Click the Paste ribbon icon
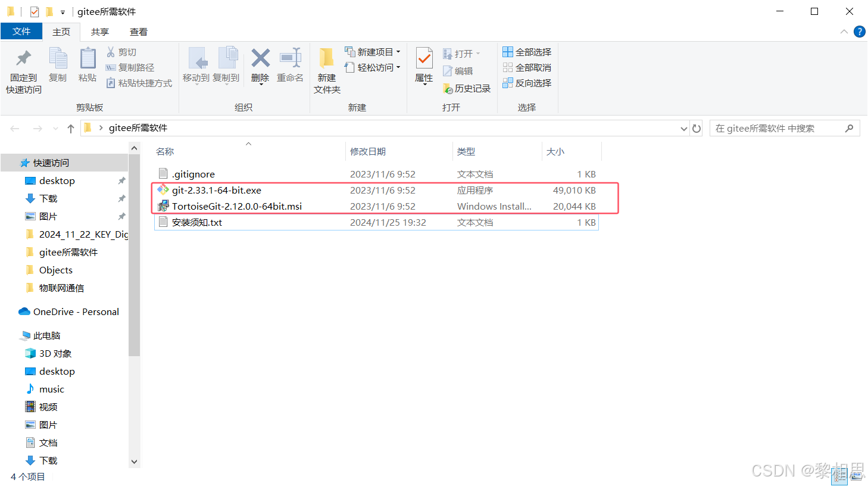868x486 pixels. pos(88,66)
